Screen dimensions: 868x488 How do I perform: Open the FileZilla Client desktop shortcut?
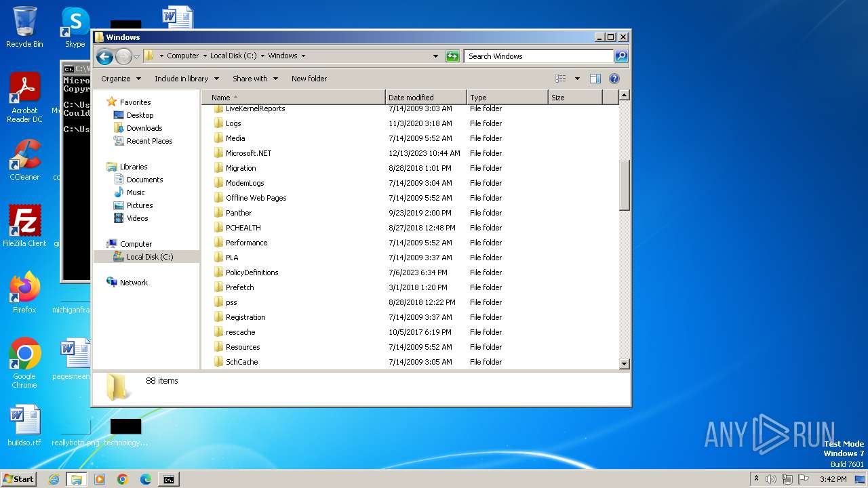click(x=24, y=226)
